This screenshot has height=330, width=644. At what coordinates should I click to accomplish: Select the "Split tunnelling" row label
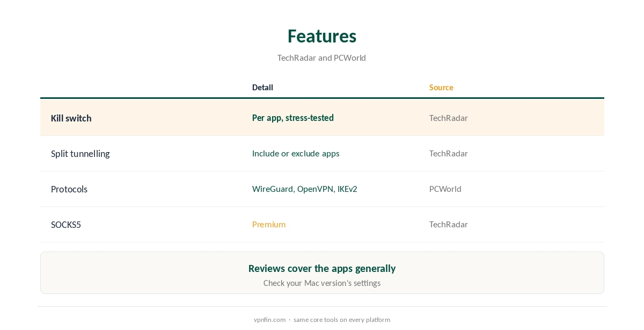point(80,154)
